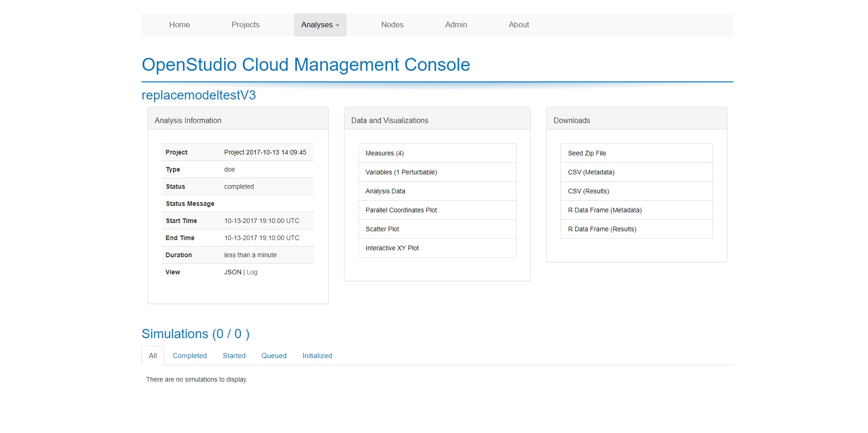Click the OpenStudio Cloud Management Console title
The width and height of the screenshot is (868, 433).
[x=306, y=65]
